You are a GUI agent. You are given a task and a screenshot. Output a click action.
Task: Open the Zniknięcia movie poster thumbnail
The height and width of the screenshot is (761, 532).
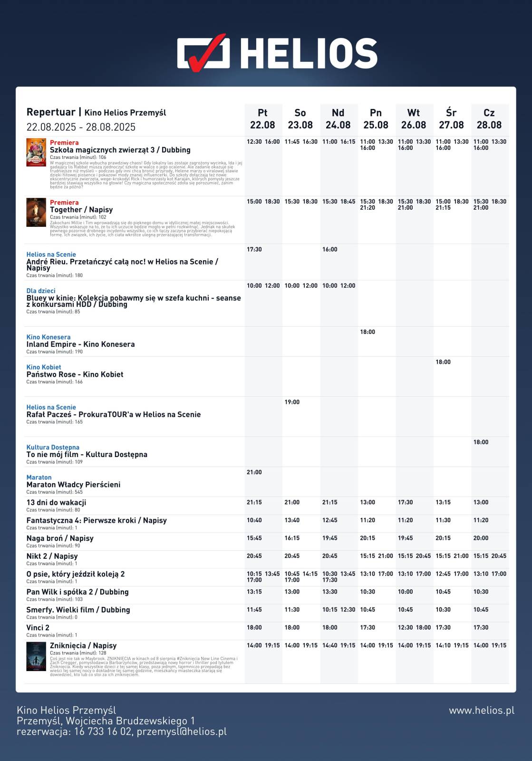click(36, 656)
